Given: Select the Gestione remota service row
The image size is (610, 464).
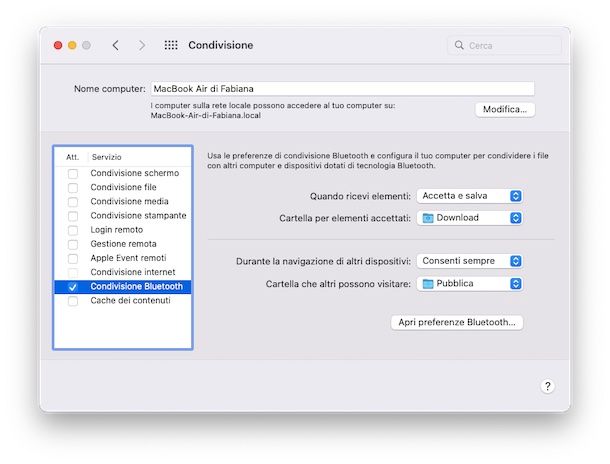Looking at the screenshot, I should point(123,244).
